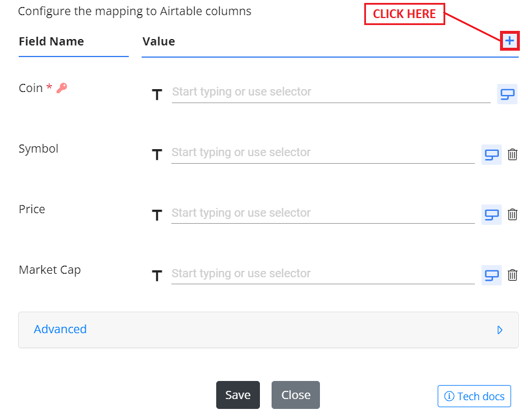Close the mapping dialog
This screenshot has width=528, height=420.
pyautogui.click(x=295, y=395)
